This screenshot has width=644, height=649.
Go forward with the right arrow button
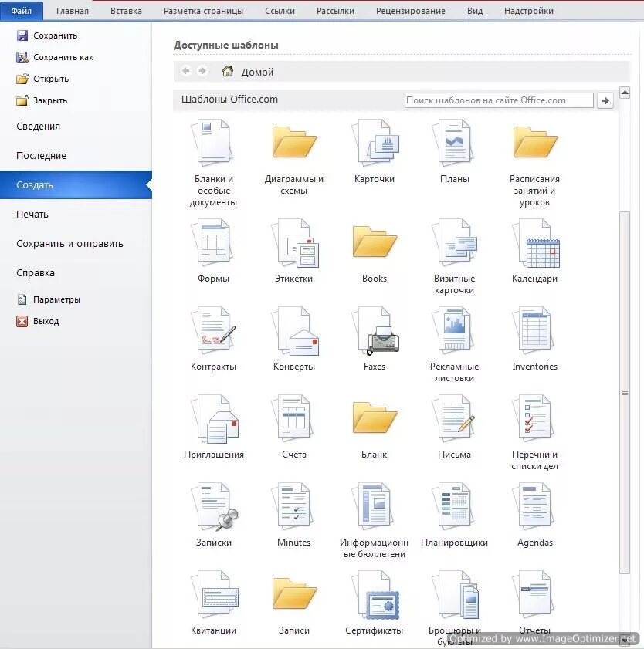(x=202, y=71)
